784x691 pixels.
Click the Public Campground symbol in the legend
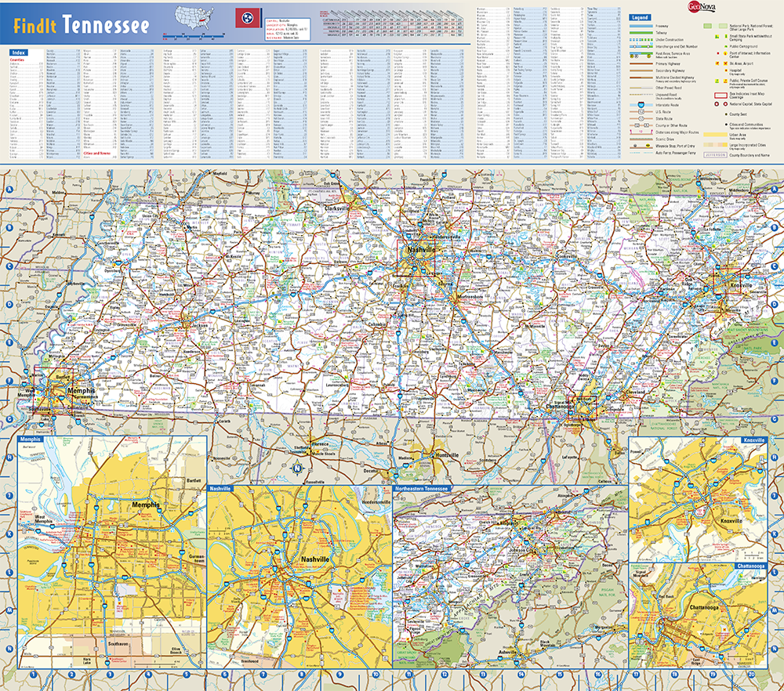pos(724,46)
